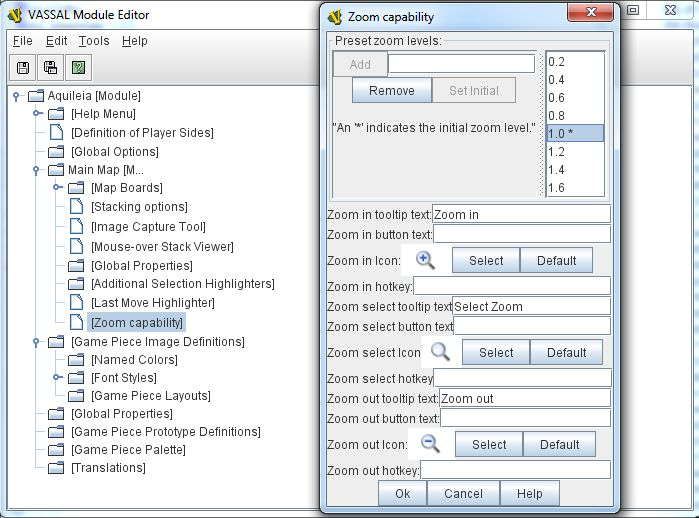The height and width of the screenshot is (518, 699).
Task: Confirm dialog with the Ok button
Action: [403, 493]
